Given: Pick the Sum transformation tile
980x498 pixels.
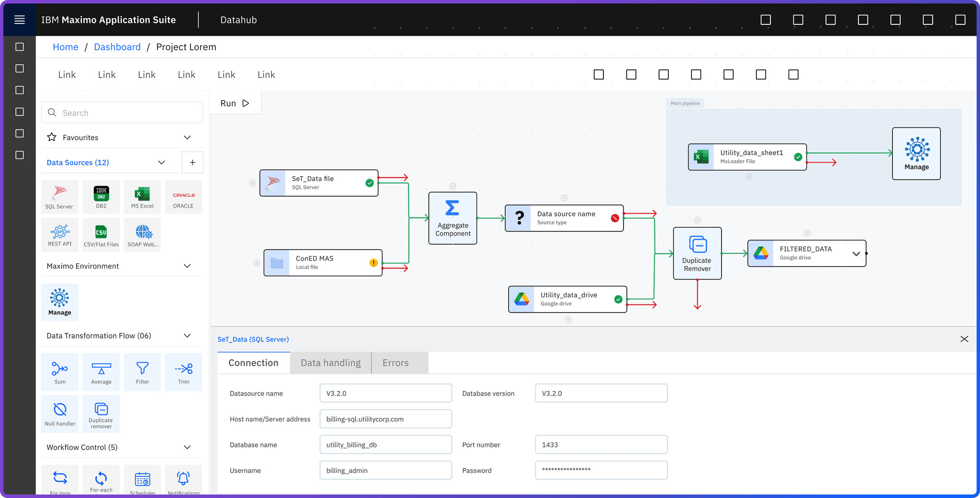Looking at the screenshot, I should (60, 372).
